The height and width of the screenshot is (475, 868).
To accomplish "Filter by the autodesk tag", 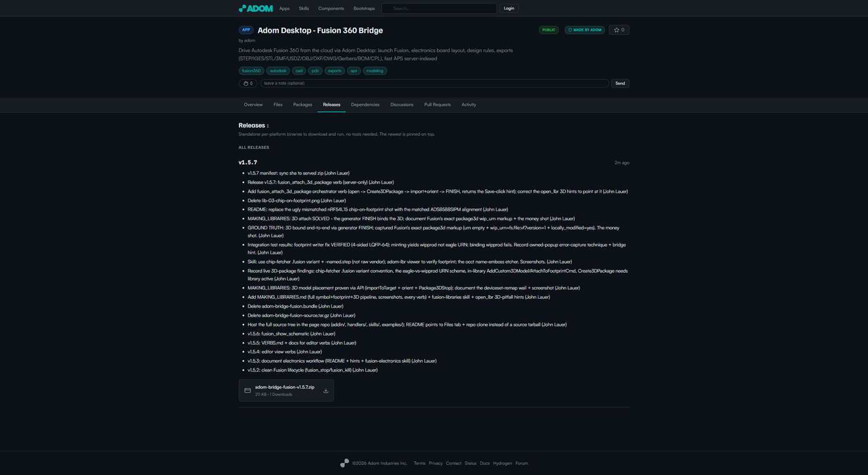I will pos(278,71).
